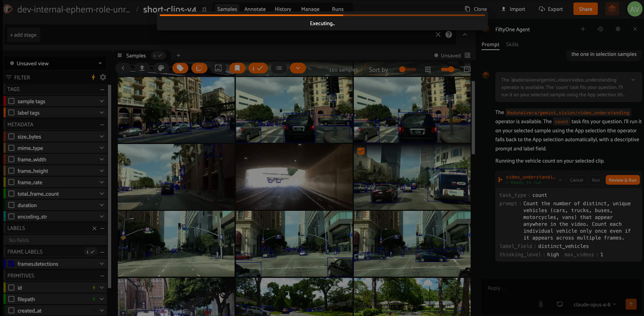
Task: Click the split panel layout icon
Action: coord(467,55)
